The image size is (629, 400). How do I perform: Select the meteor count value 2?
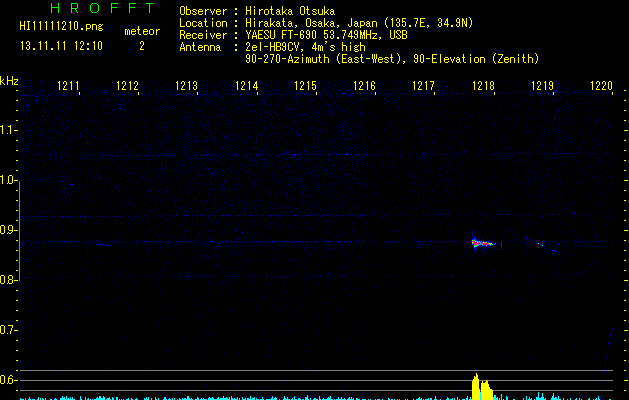click(x=142, y=46)
